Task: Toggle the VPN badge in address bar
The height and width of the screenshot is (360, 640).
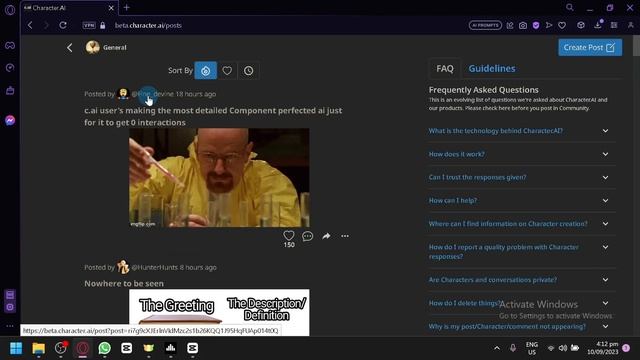Action: click(x=89, y=25)
